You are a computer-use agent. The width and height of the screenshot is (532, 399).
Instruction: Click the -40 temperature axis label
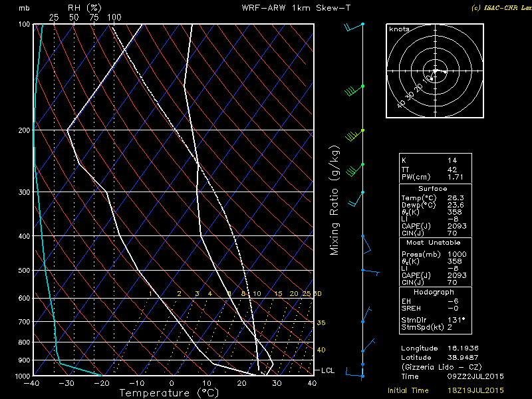point(31,384)
